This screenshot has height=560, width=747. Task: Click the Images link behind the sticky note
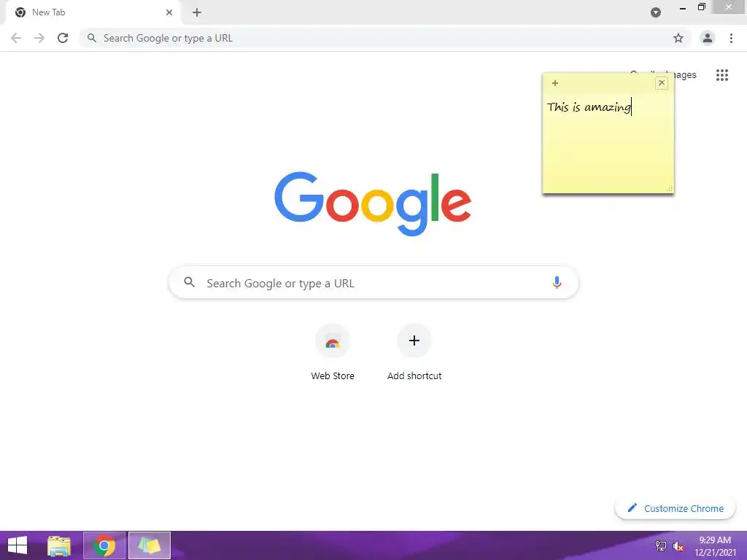click(685, 75)
